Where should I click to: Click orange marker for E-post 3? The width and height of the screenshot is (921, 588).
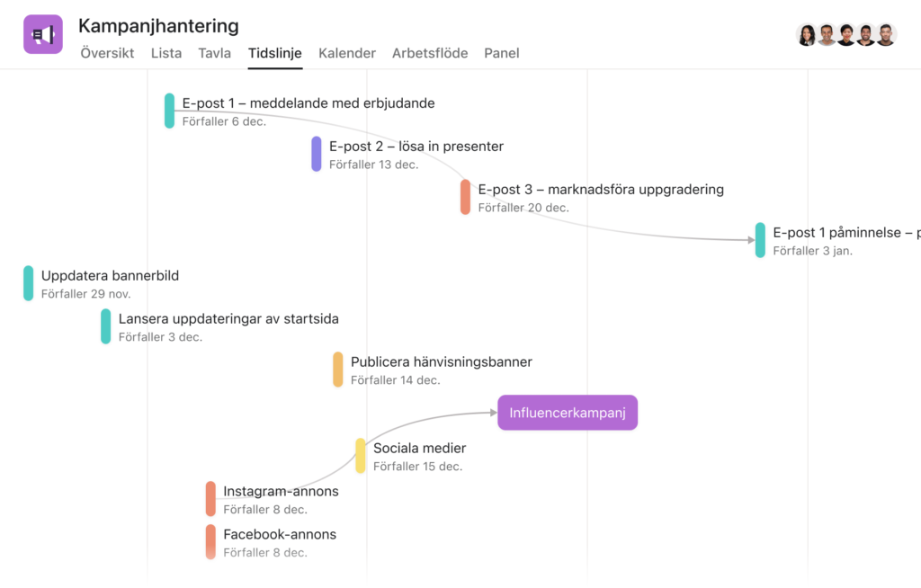[465, 197]
